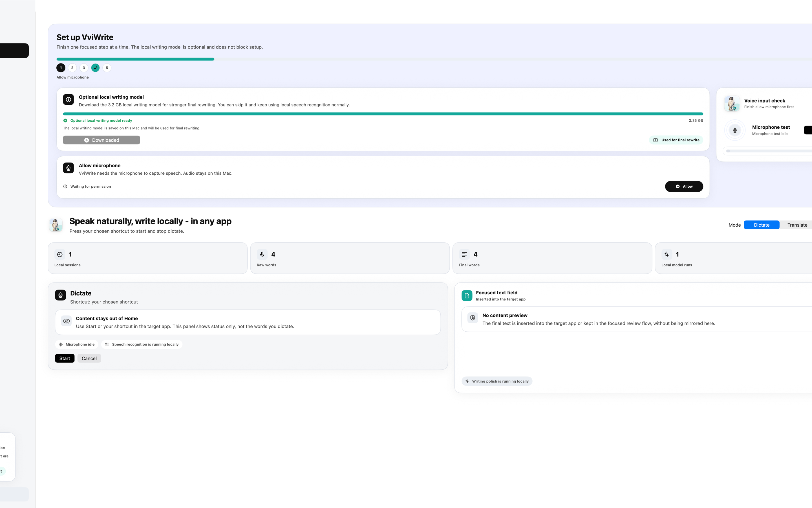Click the "Waiting for permission" status text
The width and height of the screenshot is (812, 508).
point(91,187)
